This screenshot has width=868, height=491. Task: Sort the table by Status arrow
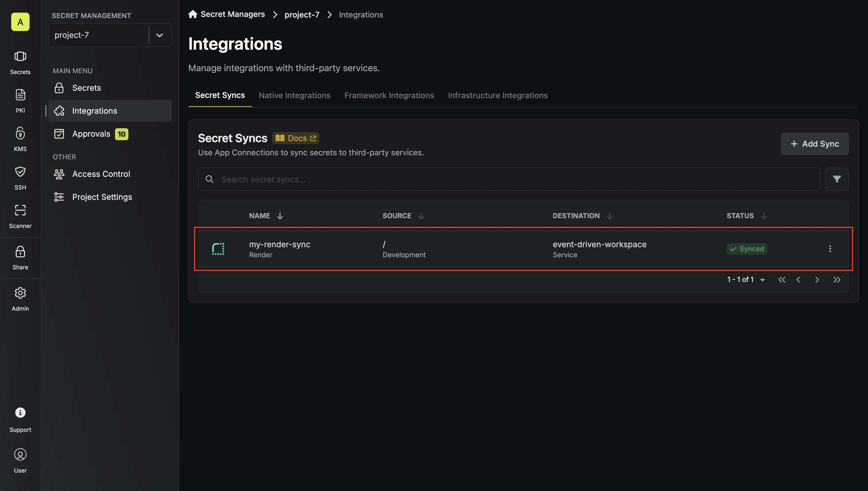[x=764, y=216]
